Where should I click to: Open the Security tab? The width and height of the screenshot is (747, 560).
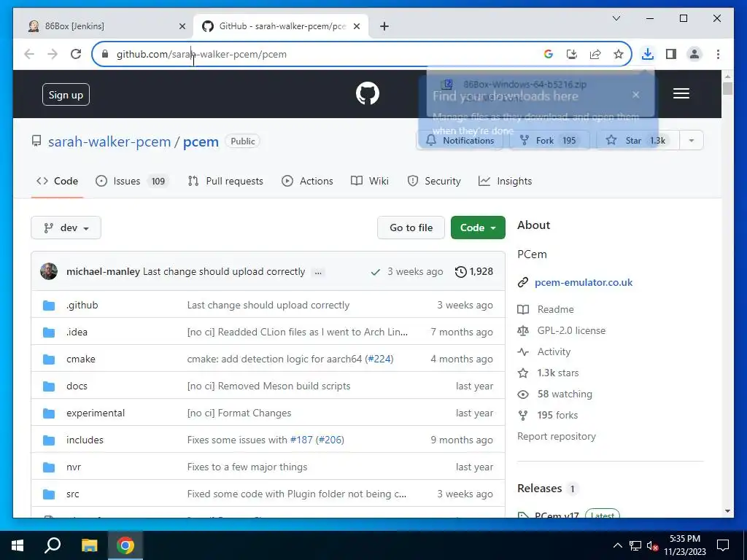pyautogui.click(x=434, y=181)
